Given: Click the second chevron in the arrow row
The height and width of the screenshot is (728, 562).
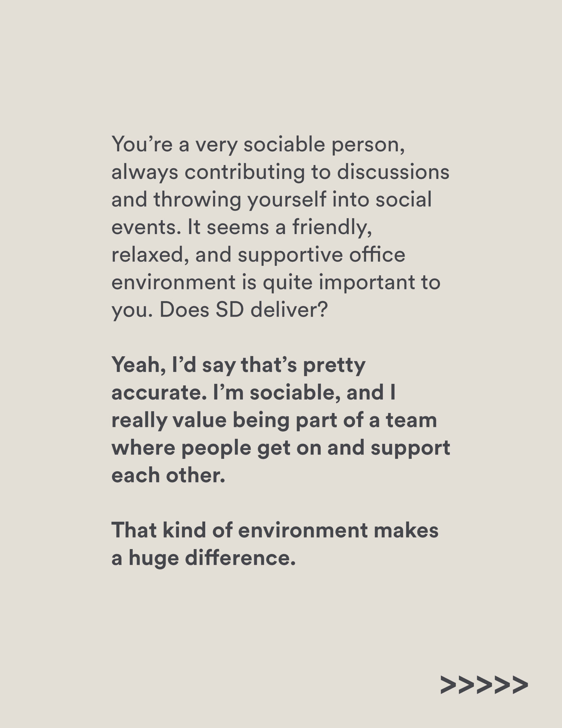Looking at the screenshot, I should (466, 685).
